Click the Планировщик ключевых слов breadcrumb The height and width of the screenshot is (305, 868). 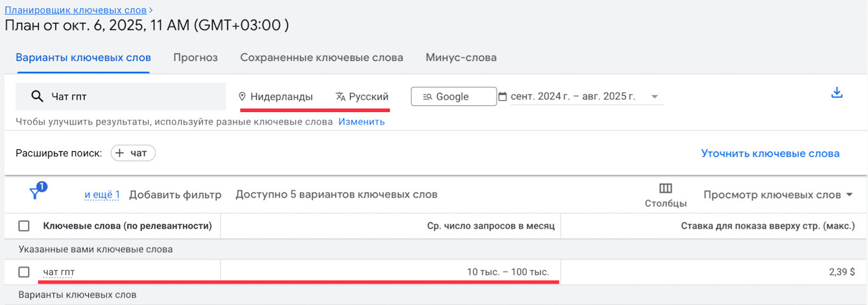click(x=75, y=10)
